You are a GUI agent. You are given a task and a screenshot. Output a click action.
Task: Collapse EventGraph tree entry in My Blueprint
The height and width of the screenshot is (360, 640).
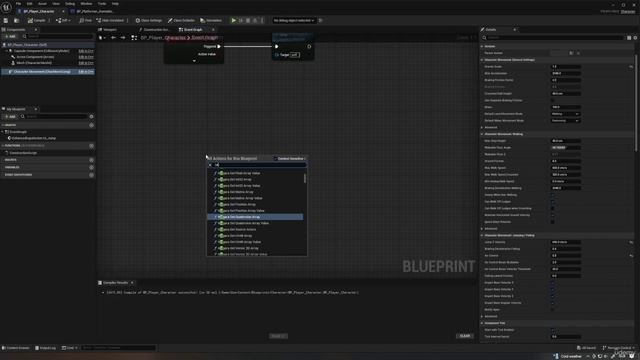point(2,132)
